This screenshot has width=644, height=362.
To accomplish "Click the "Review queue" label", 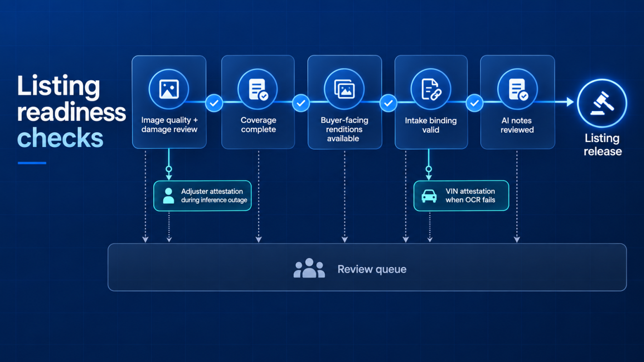I will [x=372, y=269].
